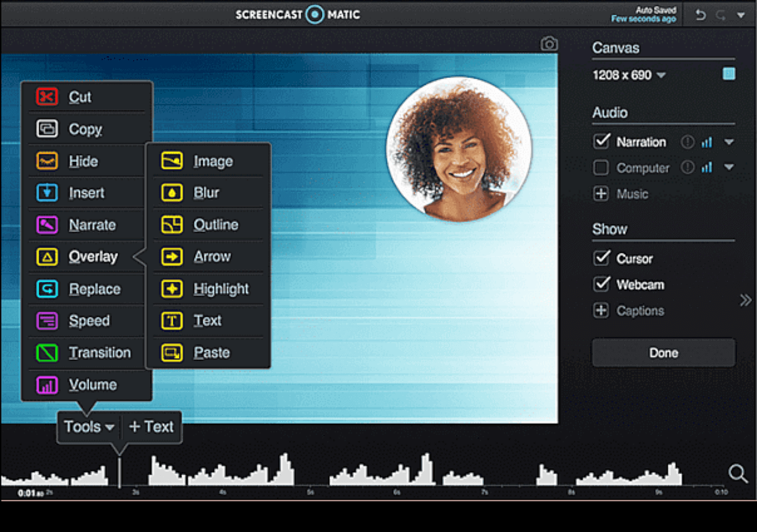Uncheck the Narration audio checkbox
Viewport: 757px width, 532px height.
click(601, 142)
